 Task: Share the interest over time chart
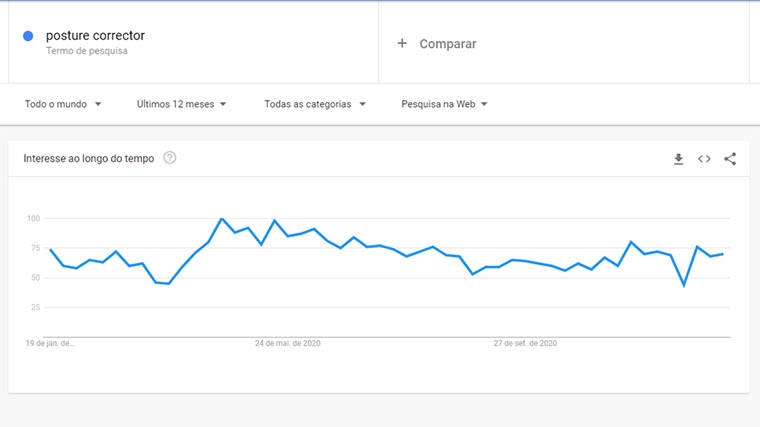(730, 159)
